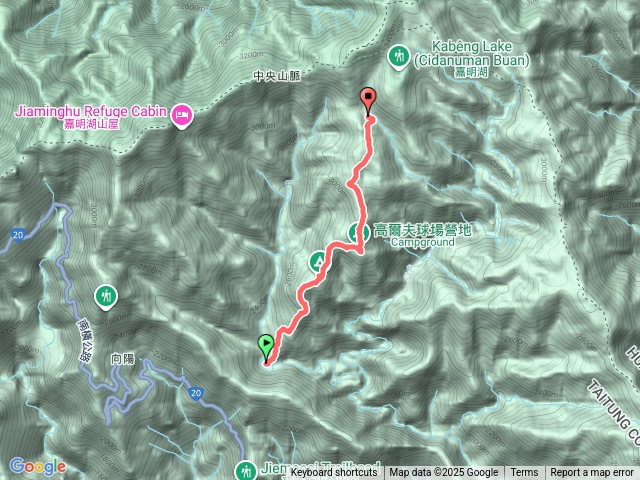
Task: Click the 中央山脈 mountain range label
Action: 277,76
